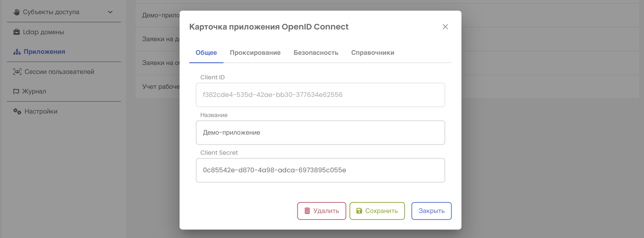Image resolution: width=644 pixels, height=238 pixels.
Task: Open the Безопасность tab
Action: click(x=316, y=53)
